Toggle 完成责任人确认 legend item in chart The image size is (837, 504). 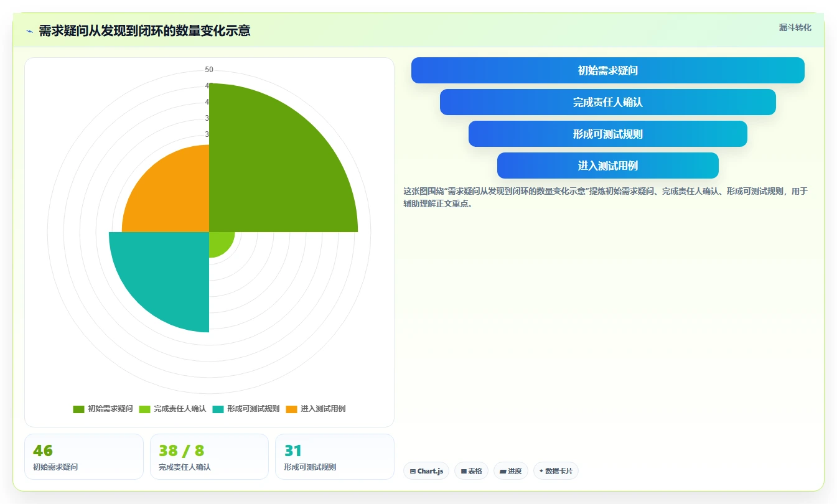172,409
